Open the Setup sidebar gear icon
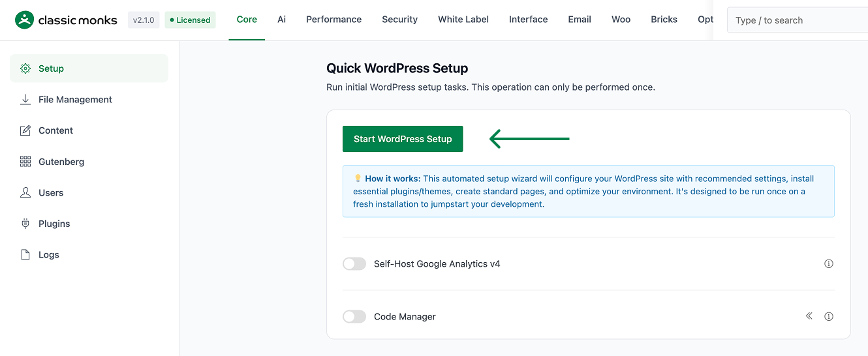The height and width of the screenshot is (356, 868). tap(25, 68)
